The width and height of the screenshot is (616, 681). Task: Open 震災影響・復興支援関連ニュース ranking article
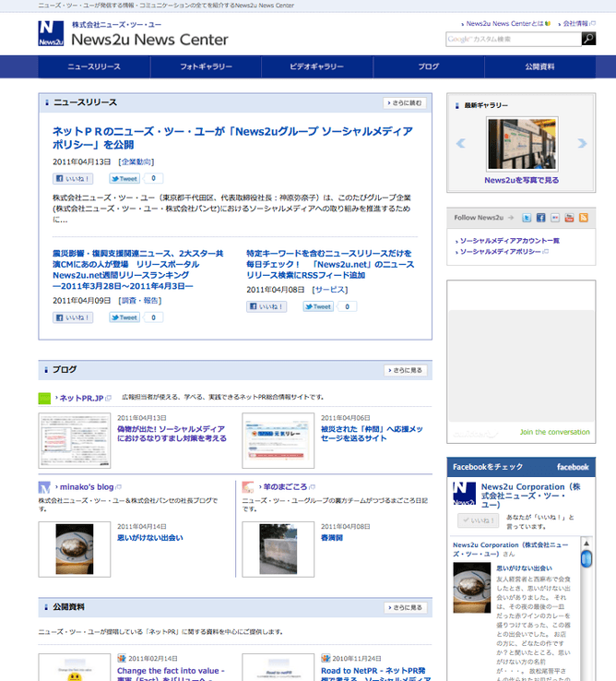point(138,269)
